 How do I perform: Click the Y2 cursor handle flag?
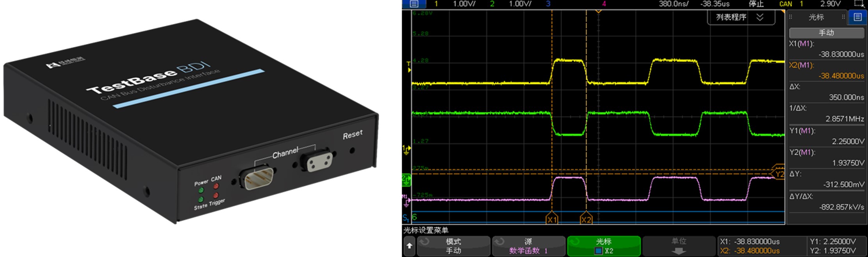pyautogui.click(x=778, y=174)
